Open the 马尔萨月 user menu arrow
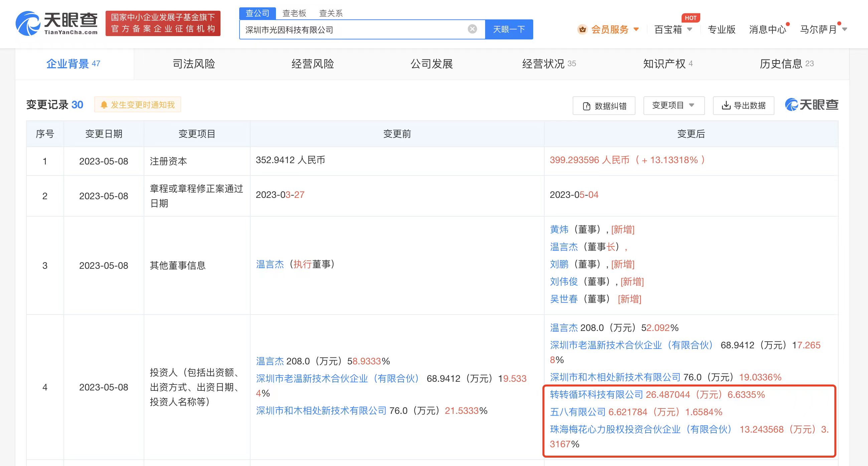Screen dimensions: 868x466 pyautogui.click(x=844, y=29)
